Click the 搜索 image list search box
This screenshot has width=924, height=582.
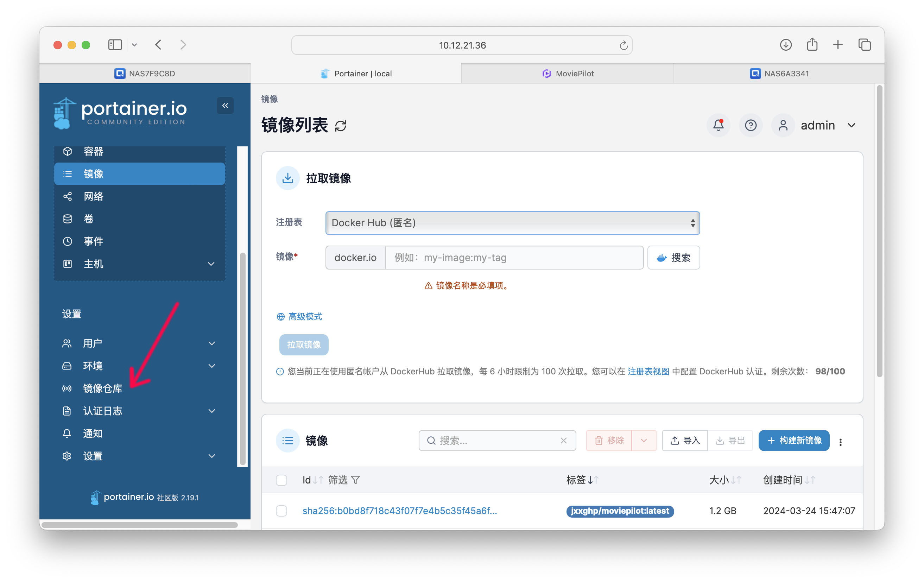point(497,441)
